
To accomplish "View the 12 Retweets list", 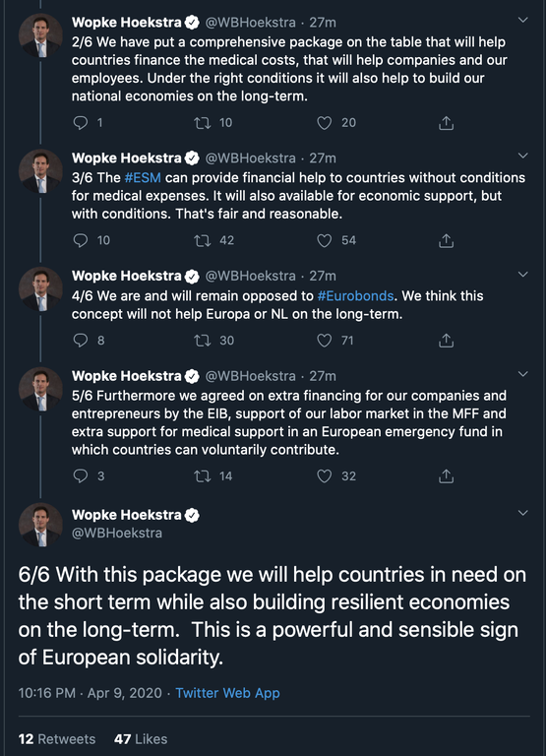I will point(57,739).
